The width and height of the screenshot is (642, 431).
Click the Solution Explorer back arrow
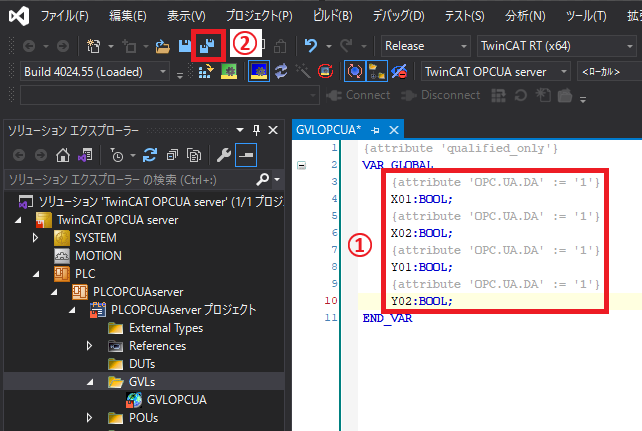tap(19, 155)
